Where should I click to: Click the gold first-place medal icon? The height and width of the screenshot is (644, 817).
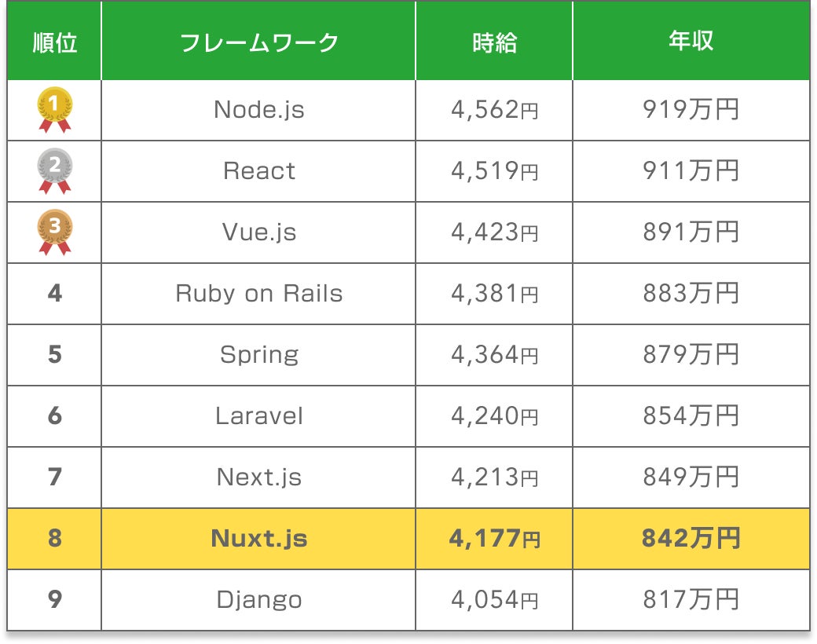coord(54,108)
